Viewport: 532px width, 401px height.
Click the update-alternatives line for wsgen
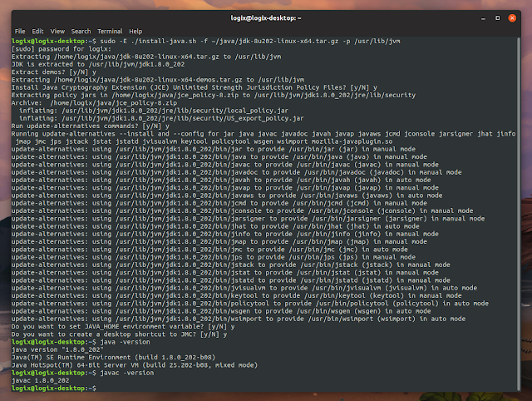pos(221,311)
